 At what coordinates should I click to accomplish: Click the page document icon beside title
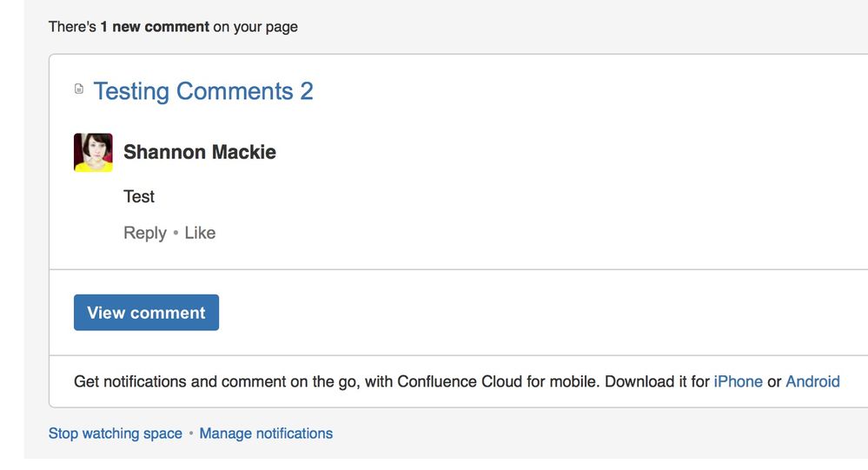click(79, 89)
